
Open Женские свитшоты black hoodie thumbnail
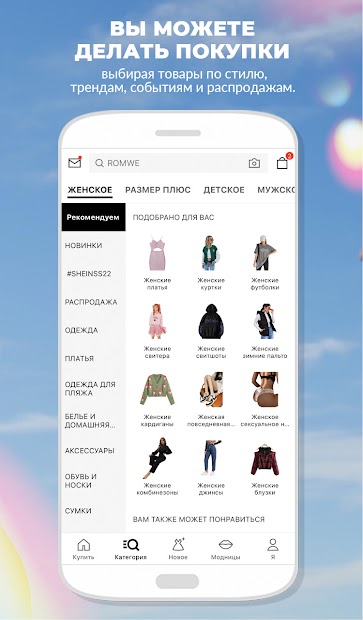coord(211,321)
